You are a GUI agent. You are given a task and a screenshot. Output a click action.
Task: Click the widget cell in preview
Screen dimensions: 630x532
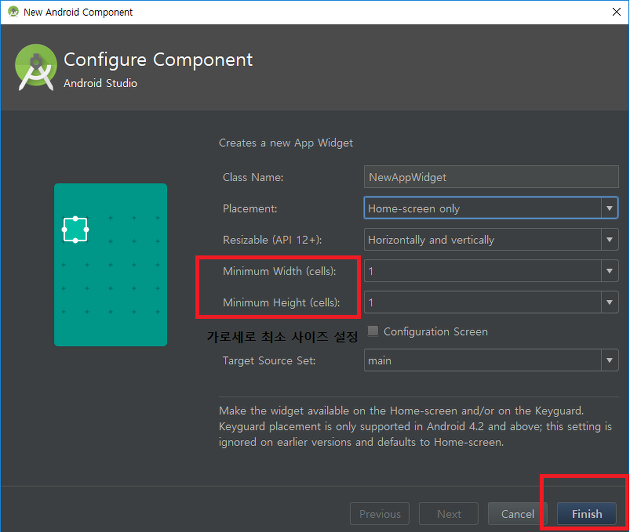click(75, 229)
